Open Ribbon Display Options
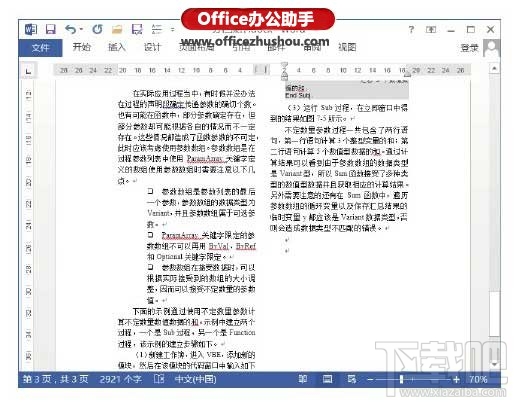 (431, 30)
